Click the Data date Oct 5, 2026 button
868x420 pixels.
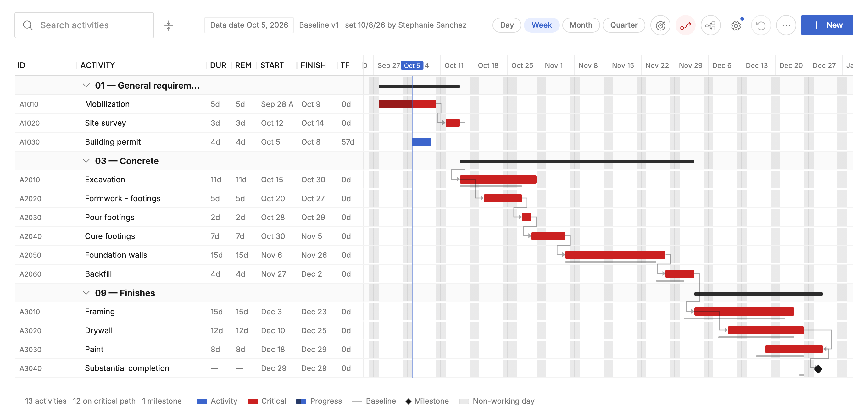pos(249,25)
